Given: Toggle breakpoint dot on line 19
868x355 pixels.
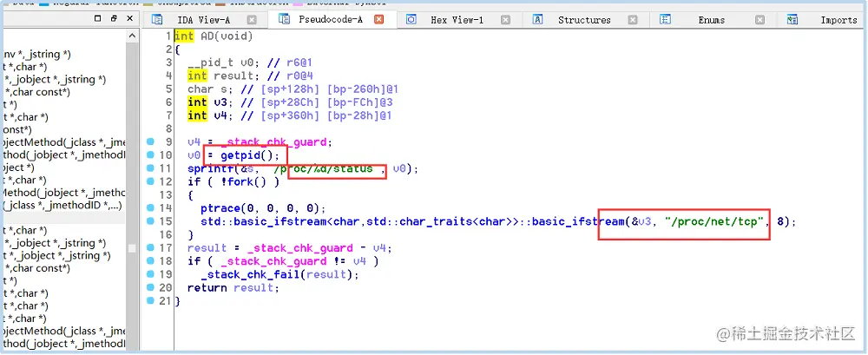Looking at the screenshot, I should 150,274.
